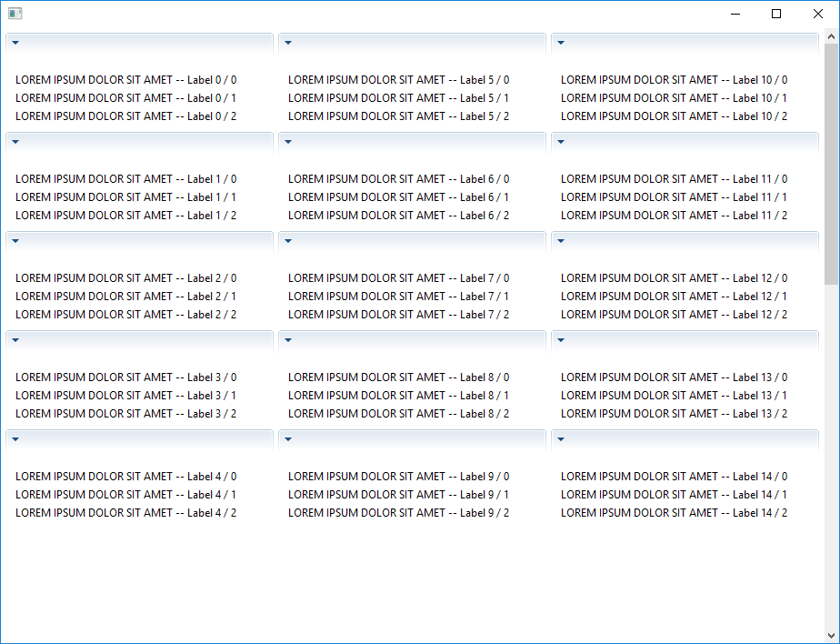Click text ending with Label 10 / 0
Screen dimensions: 840x644
pyautogui.click(x=674, y=80)
